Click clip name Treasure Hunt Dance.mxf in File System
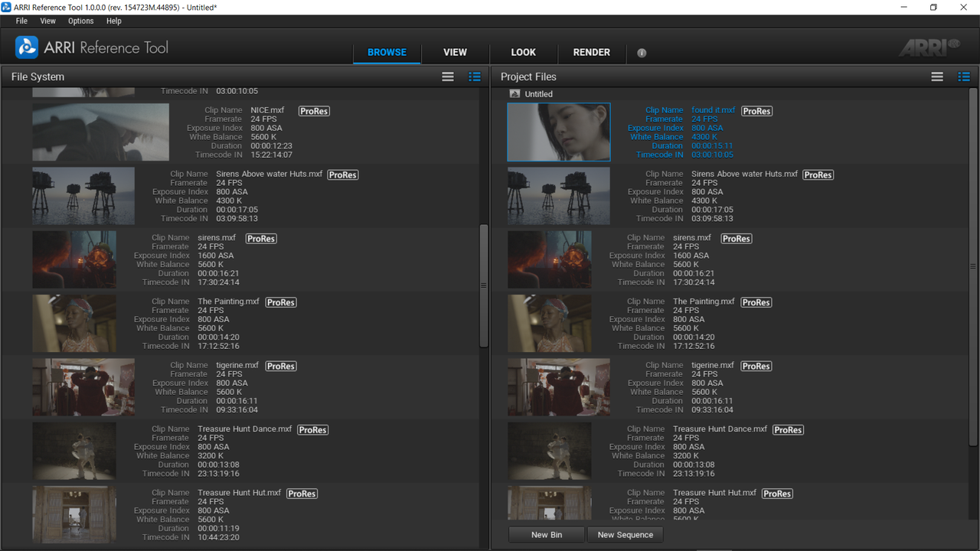Image resolution: width=980 pixels, height=551 pixels. coord(245,429)
